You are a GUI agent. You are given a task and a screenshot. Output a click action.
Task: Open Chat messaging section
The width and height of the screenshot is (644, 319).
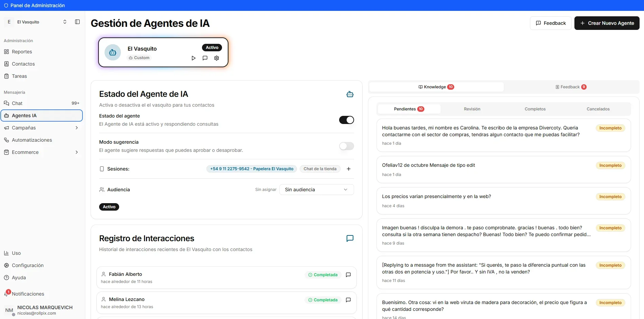click(42, 103)
